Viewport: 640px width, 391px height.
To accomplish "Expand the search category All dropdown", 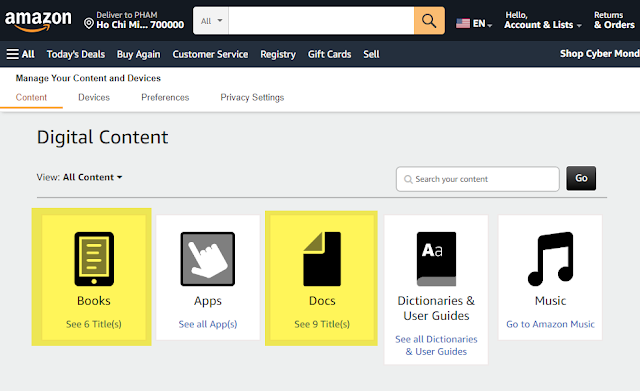I will click(211, 21).
